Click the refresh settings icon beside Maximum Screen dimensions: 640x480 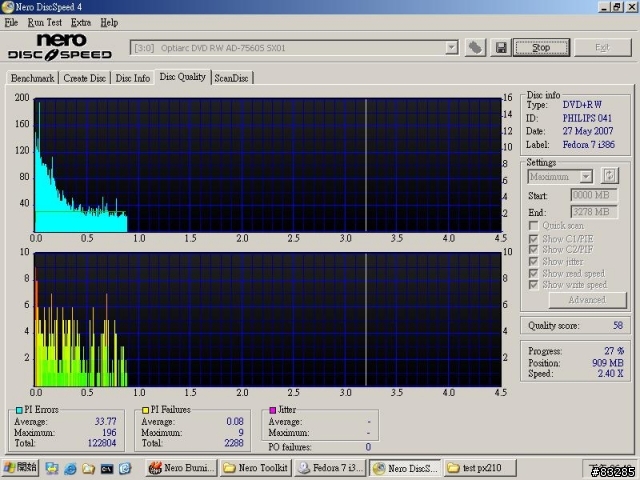[609, 176]
